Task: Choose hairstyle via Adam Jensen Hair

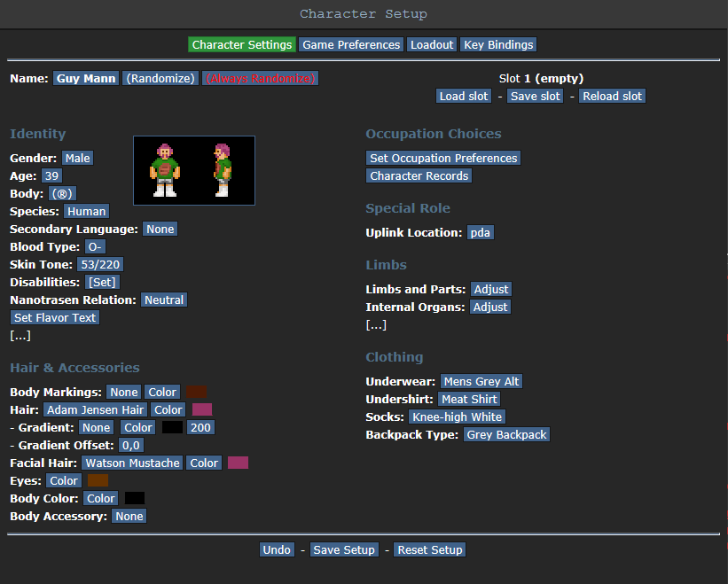Action: pos(95,409)
